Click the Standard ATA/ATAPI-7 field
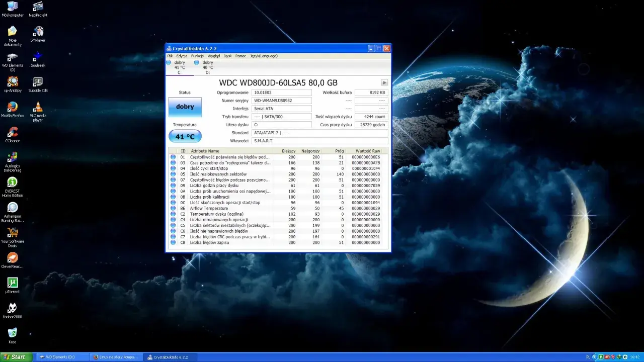 320,133
